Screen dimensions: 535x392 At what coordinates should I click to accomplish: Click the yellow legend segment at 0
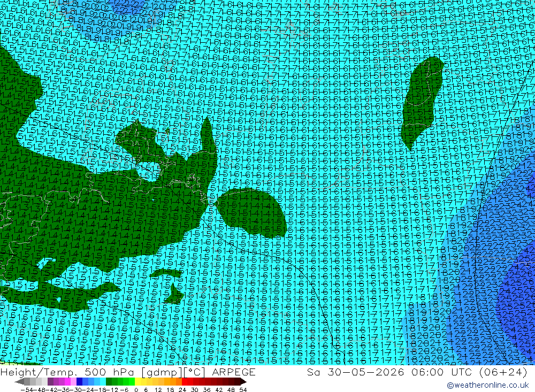point(138,381)
